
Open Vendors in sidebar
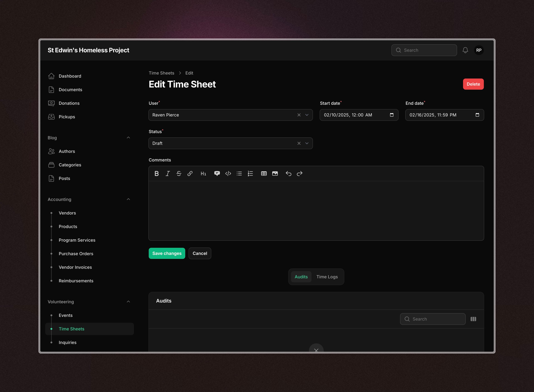point(89,213)
